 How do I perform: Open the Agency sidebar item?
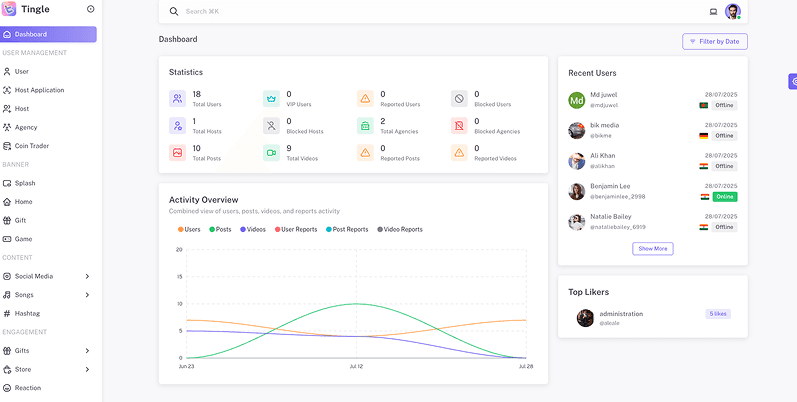tap(48, 128)
